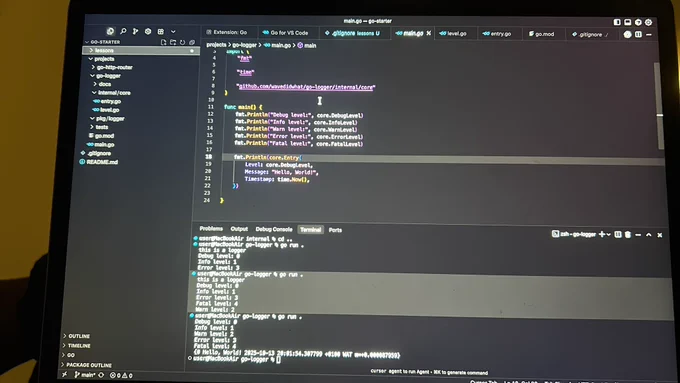
Task: Select the Terminal panel tab
Action: [x=311, y=229]
